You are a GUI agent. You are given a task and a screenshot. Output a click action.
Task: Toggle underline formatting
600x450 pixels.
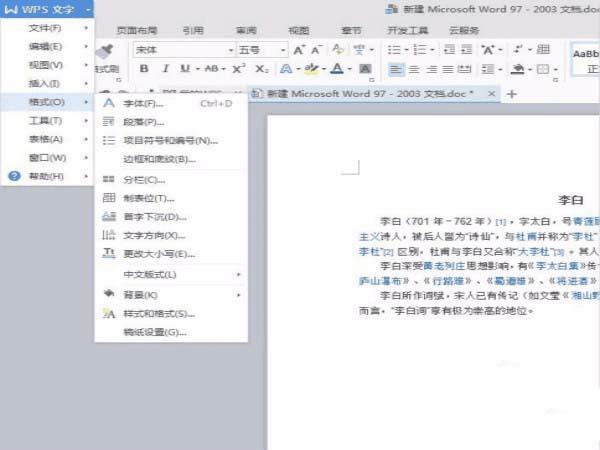tap(185, 69)
